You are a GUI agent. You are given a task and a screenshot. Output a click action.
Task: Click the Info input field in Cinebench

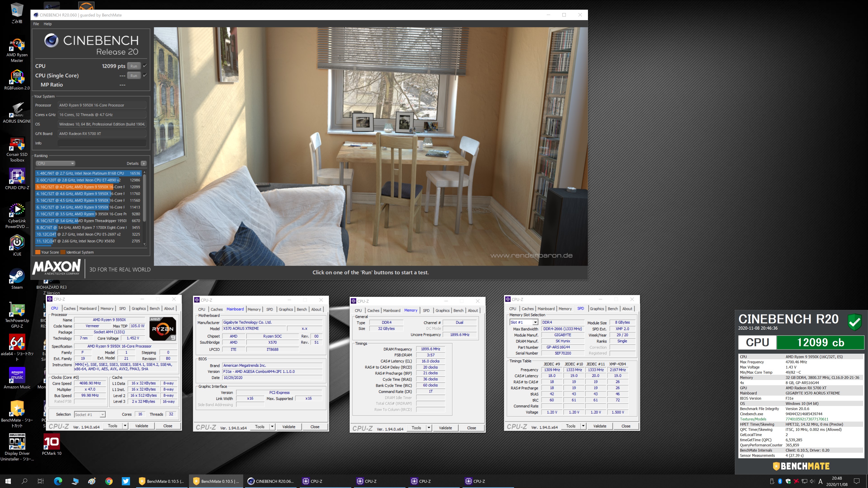point(102,143)
